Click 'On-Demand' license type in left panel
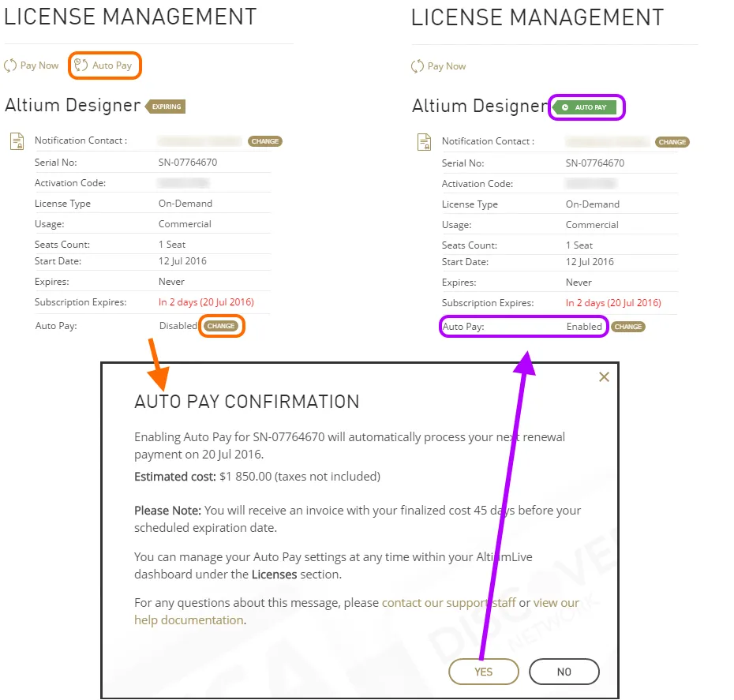This screenshot has width=734, height=700. [x=185, y=204]
